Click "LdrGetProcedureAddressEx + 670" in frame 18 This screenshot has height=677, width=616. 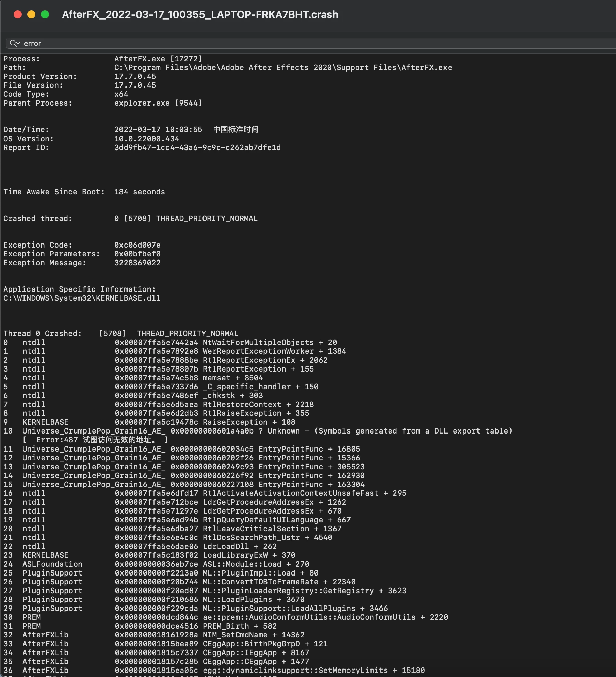pos(272,511)
